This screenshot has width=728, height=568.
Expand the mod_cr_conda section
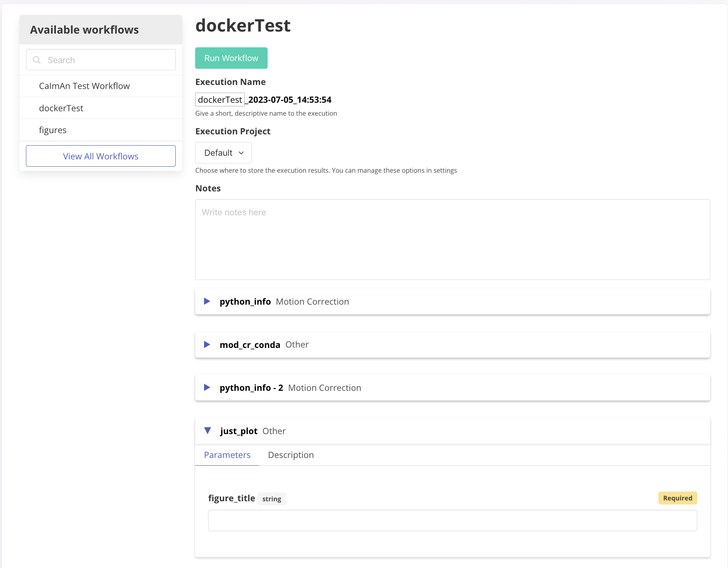pyautogui.click(x=207, y=345)
